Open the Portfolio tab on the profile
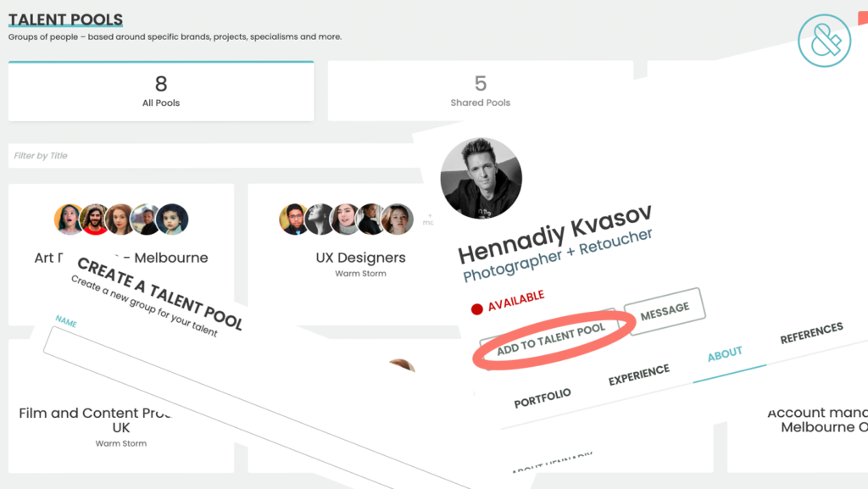The image size is (868, 489). pyautogui.click(x=542, y=397)
